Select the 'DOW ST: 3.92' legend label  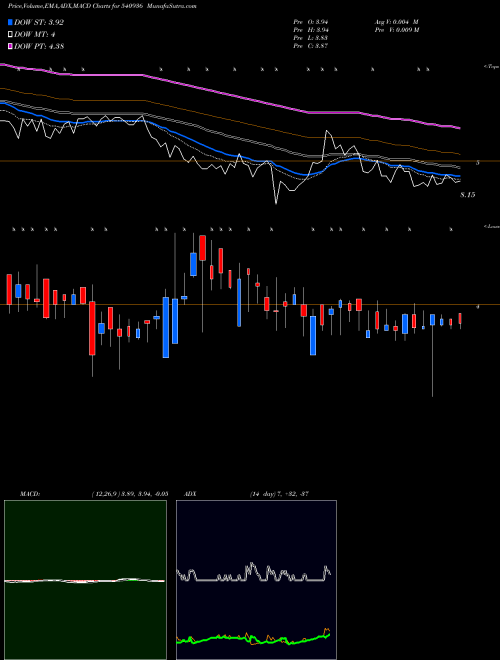coord(39,22)
